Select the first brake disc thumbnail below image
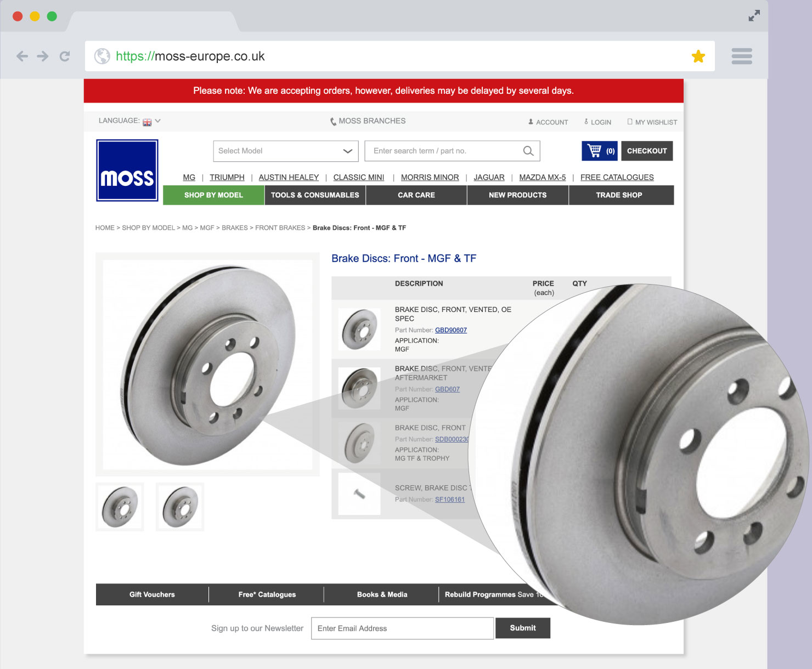The height and width of the screenshot is (669, 812). tap(120, 507)
